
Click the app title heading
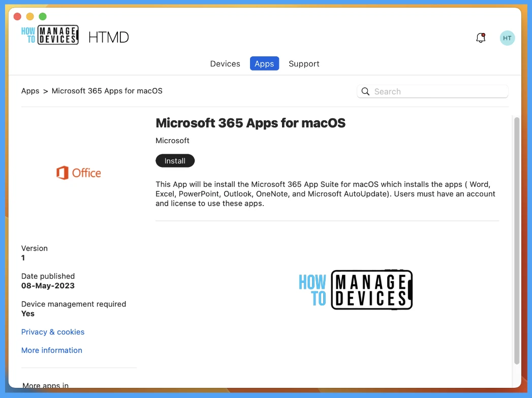pyautogui.click(x=251, y=123)
